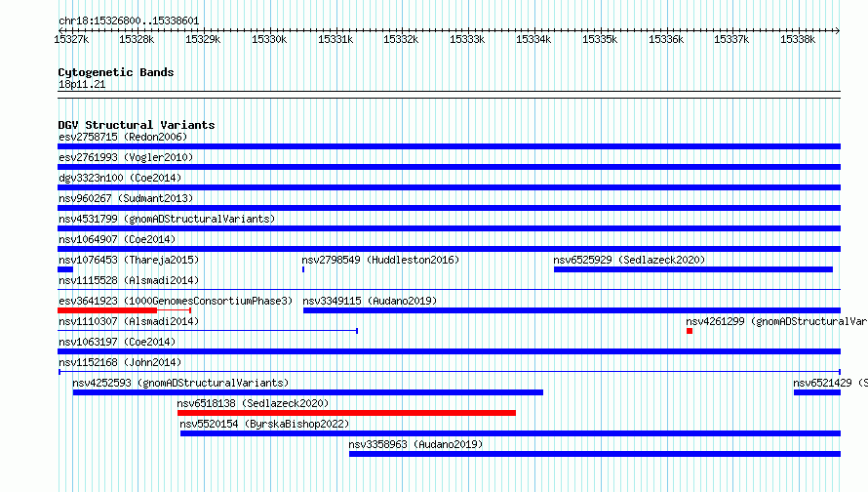Select the blue bar under dgv3323n100
This screenshot has width=868, height=492.
449,187
